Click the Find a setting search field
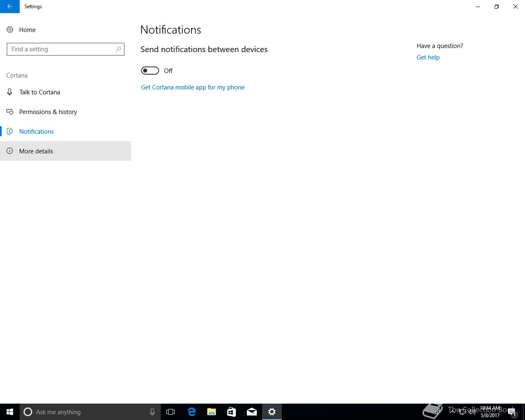 [66, 49]
